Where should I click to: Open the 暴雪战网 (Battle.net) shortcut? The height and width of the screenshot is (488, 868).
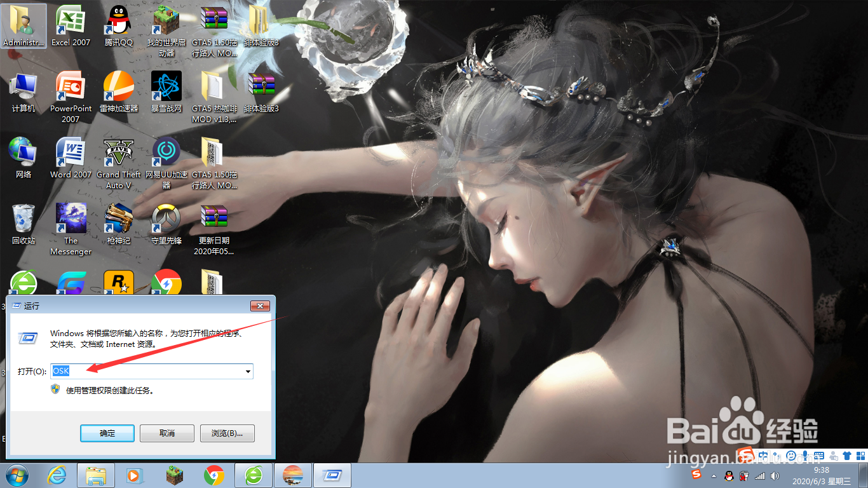tap(166, 93)
